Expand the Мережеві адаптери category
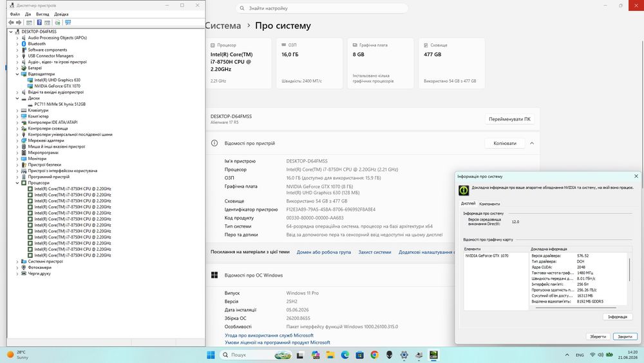This screenshot has height=363, width=644. click(x=17, y=141)
